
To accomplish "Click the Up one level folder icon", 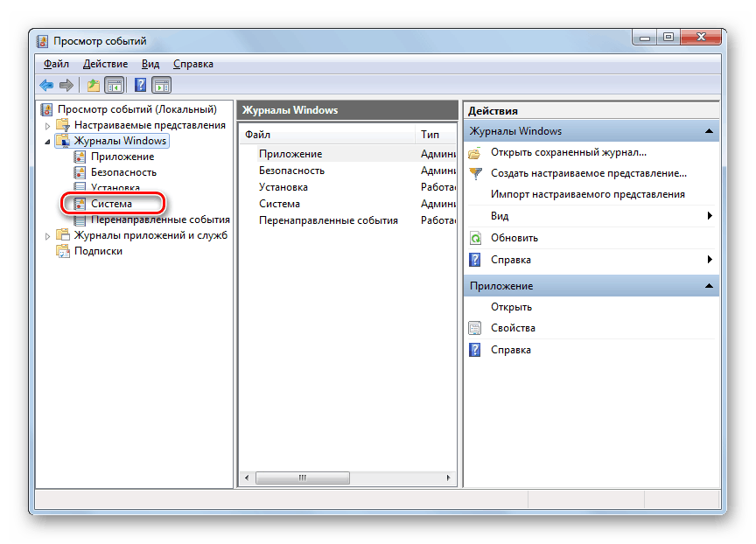I will (93, 86).
